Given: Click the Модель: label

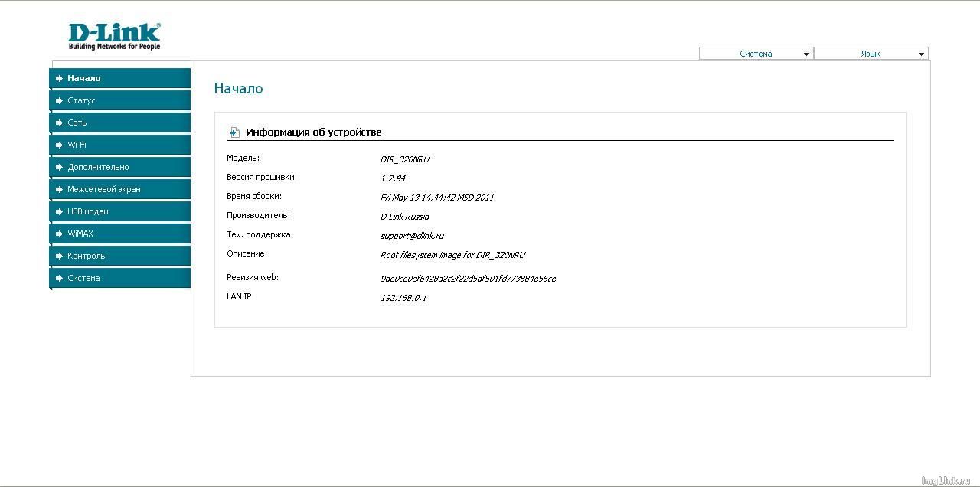Looking at the screenshot, I should [x=243, y=159].
